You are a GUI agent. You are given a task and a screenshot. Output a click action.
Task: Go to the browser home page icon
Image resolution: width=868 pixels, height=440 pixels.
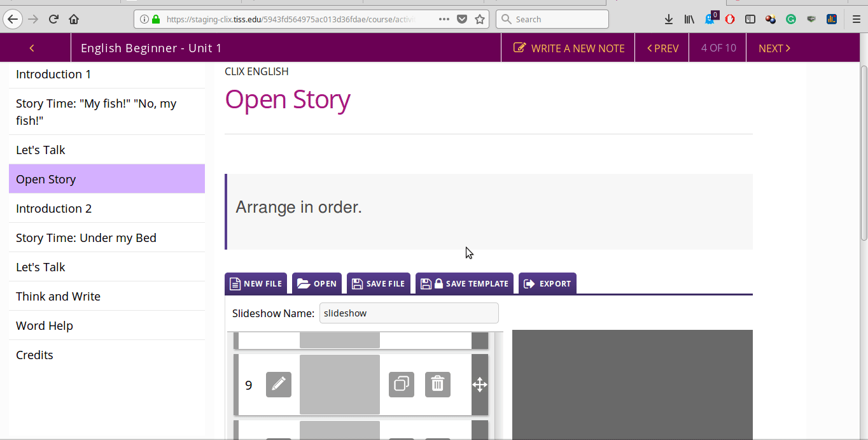74,19
